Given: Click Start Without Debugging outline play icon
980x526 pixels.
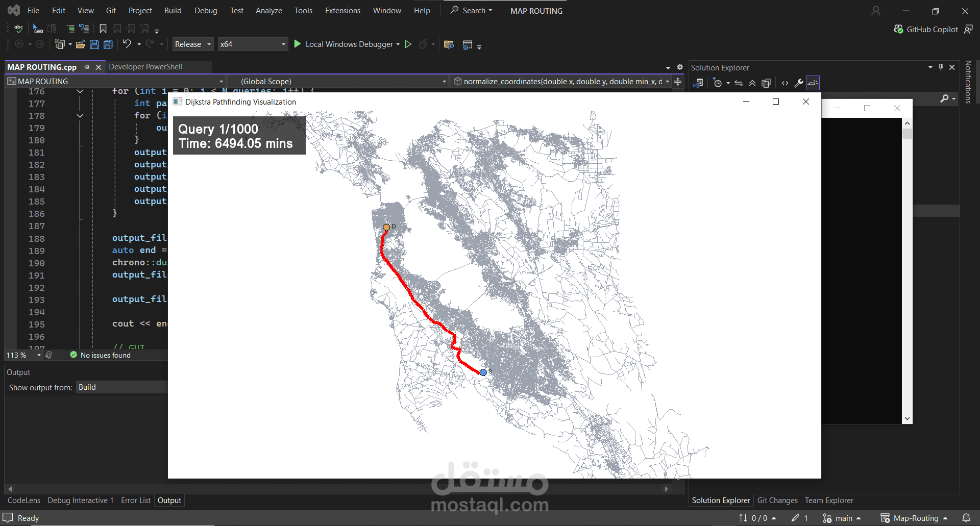Looking at the screenshot, I should coord(408,44).
